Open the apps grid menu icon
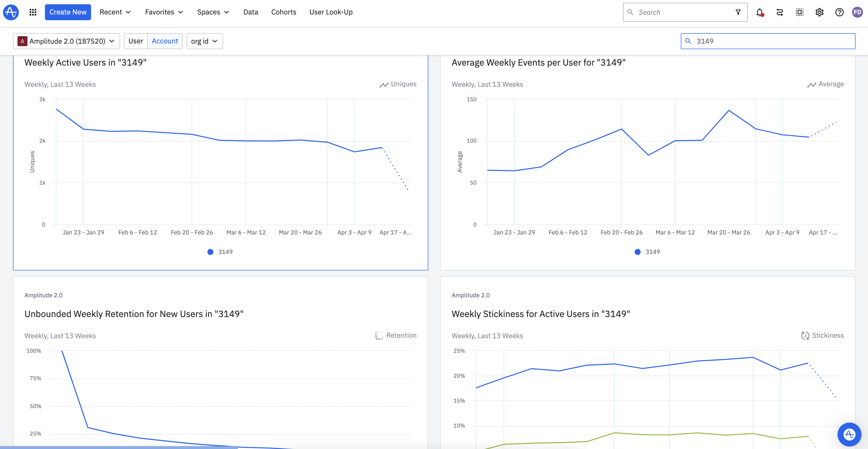The height and width of the screenshot is (449, 868). tap(33, 12)
